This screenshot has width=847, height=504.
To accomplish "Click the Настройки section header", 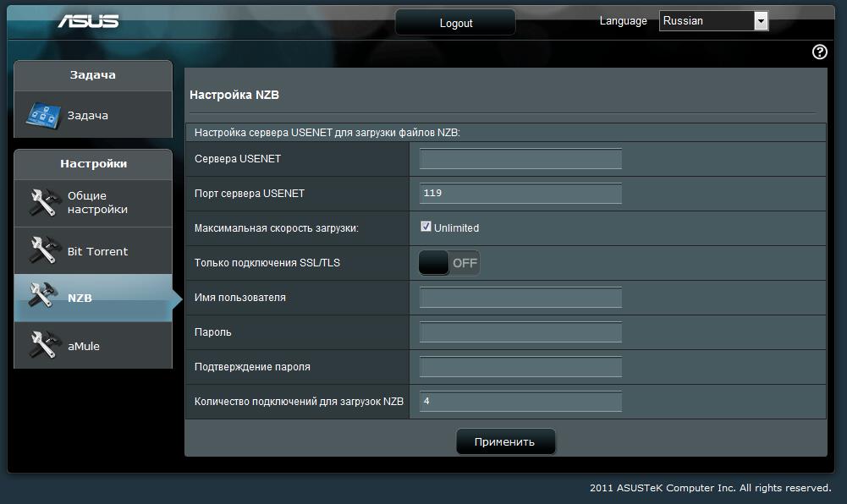I will point(93,163).
